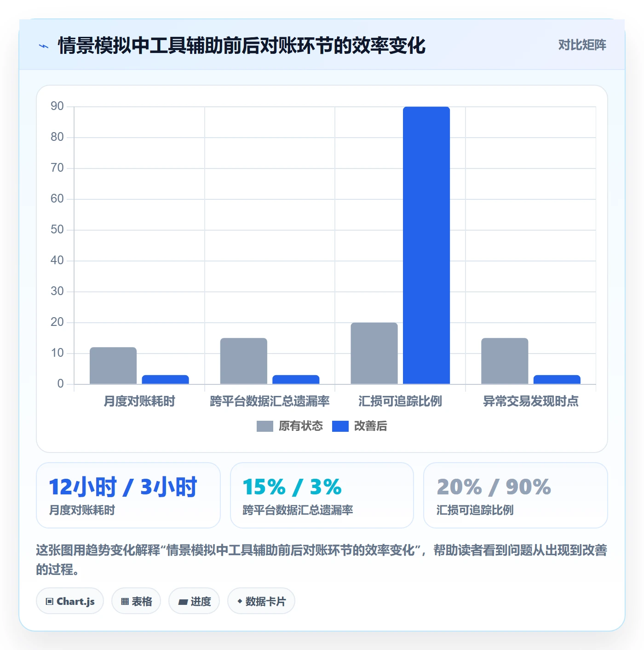Toggle the 原有状态 legend series

click(x=290, y=426)
